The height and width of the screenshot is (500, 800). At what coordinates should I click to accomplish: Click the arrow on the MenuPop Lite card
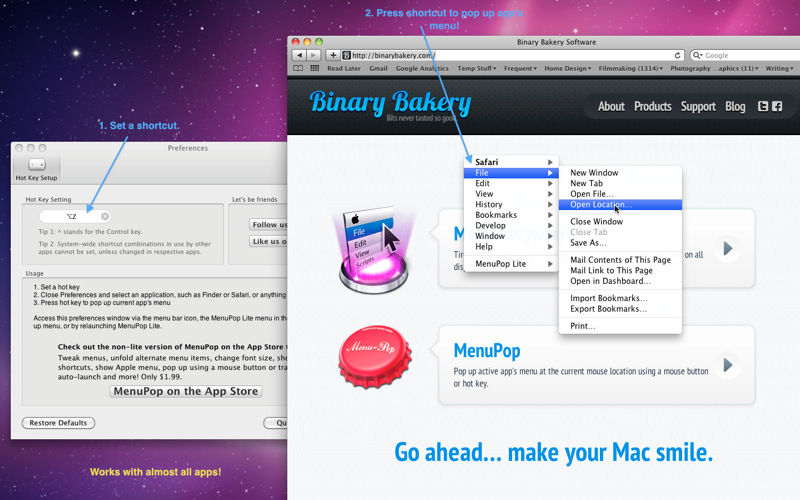click(x=728, y=248)
